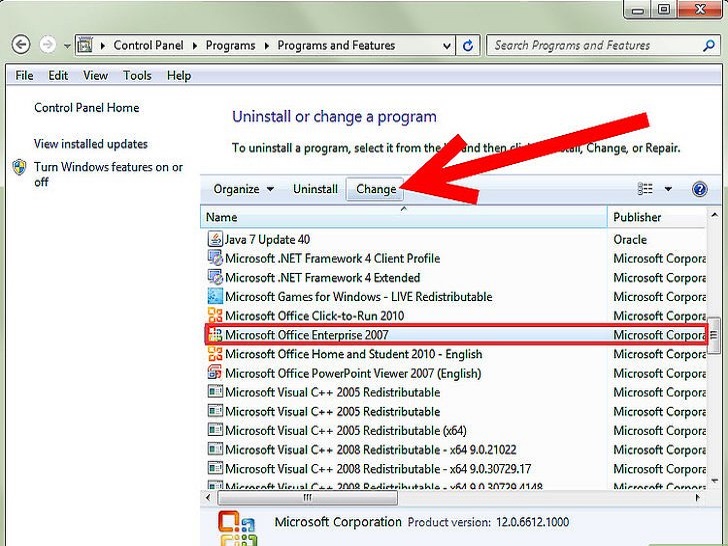The height and width of the screenshot is (546, 728).
Task: Open the Edit menu
Action: pyautogui.click(x=58, y=75)
